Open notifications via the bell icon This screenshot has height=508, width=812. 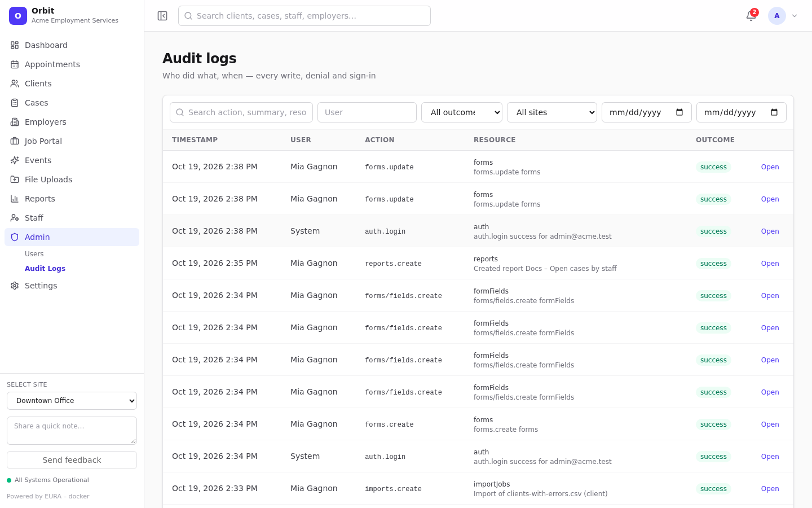751,16
